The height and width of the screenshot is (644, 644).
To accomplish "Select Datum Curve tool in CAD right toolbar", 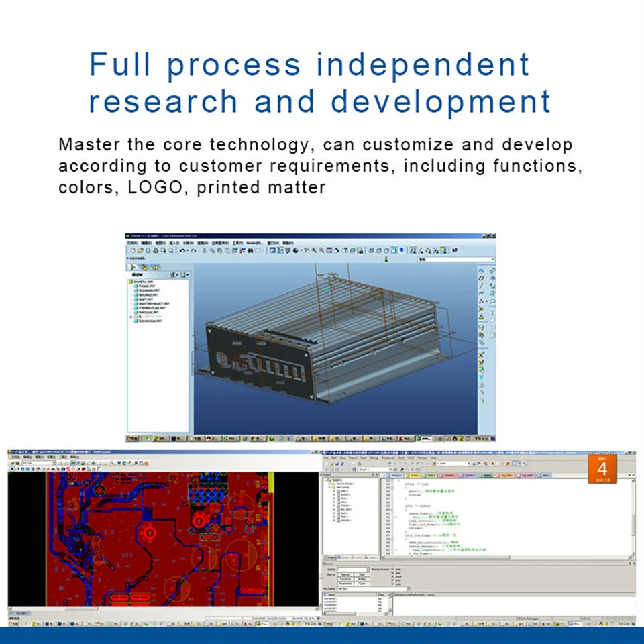I will click(x=482, y=293).
